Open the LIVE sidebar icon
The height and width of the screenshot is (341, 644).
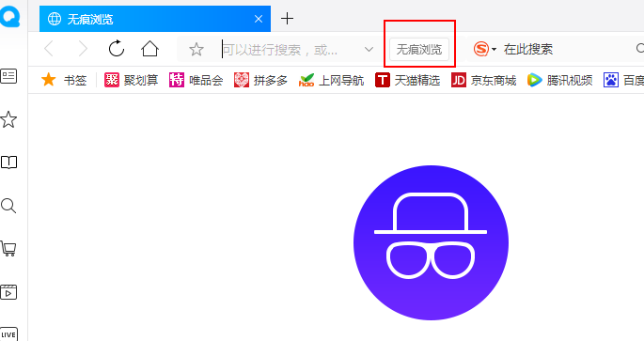[x=8, y=334]
